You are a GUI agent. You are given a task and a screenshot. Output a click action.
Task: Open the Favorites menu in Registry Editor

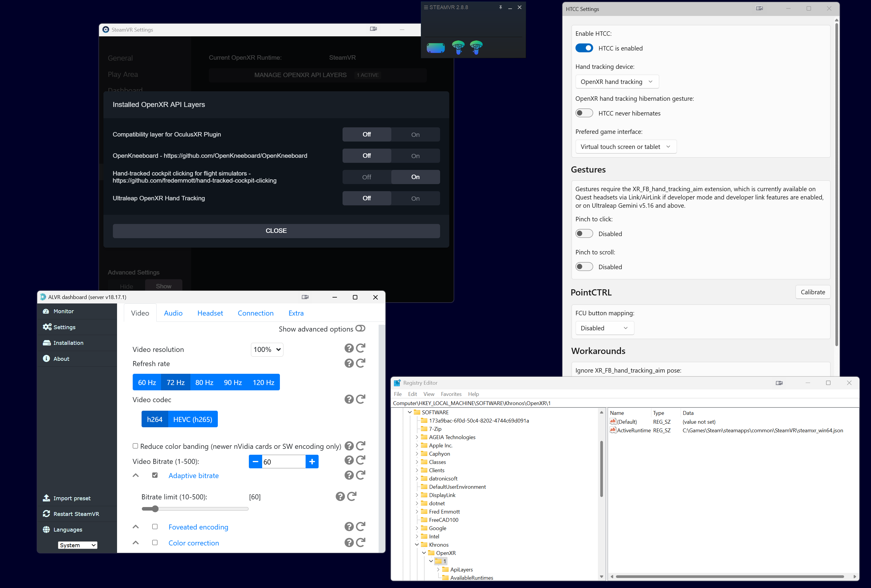coord(451,394)
